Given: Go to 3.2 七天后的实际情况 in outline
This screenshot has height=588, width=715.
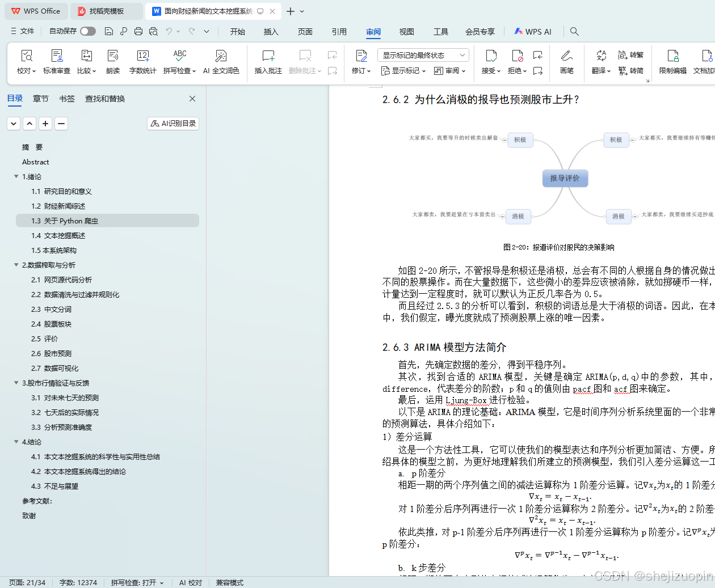Looking at the screenshot, I should [65, 412].
